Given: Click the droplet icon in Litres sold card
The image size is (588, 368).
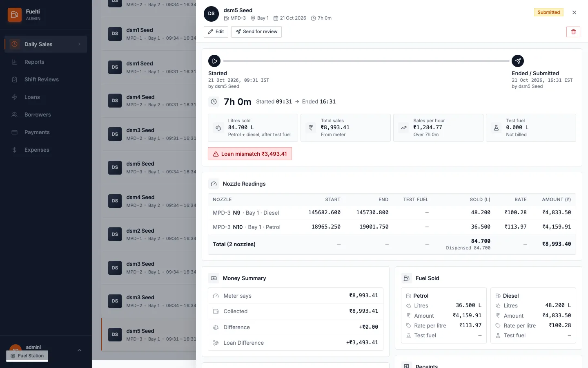Looking at the screenshot, I should pyautogui.click(x=218, y=128).
